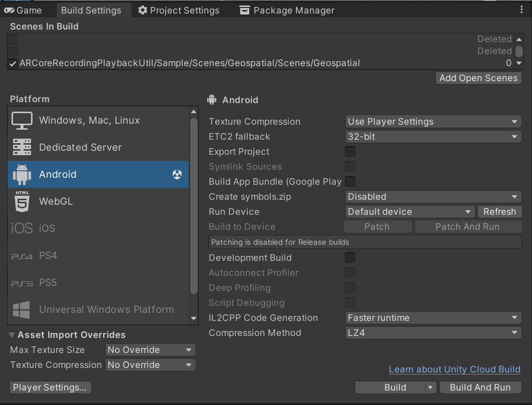Viewport: 532px width, 405px height.
Task: Click the Patch And Run button
Action: click(468, 227)
